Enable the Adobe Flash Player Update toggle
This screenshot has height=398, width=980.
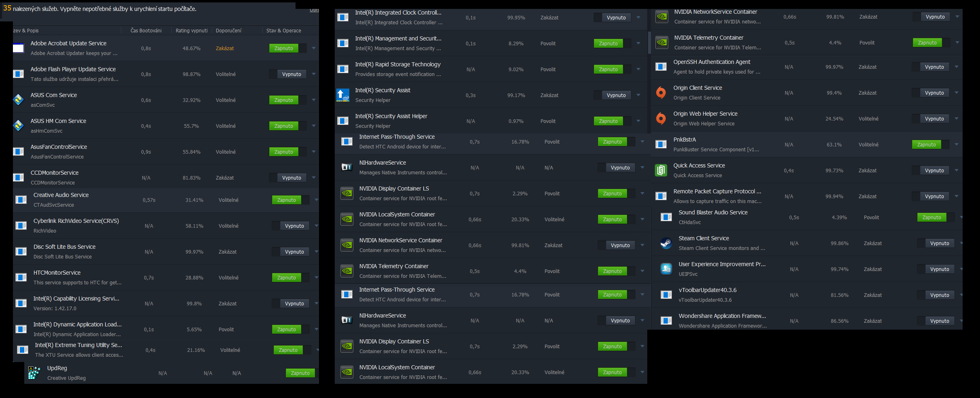click(x=288, y=74)
